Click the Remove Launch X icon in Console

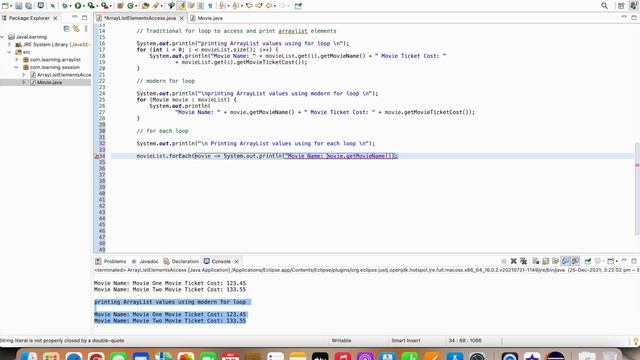coord(513,261)
